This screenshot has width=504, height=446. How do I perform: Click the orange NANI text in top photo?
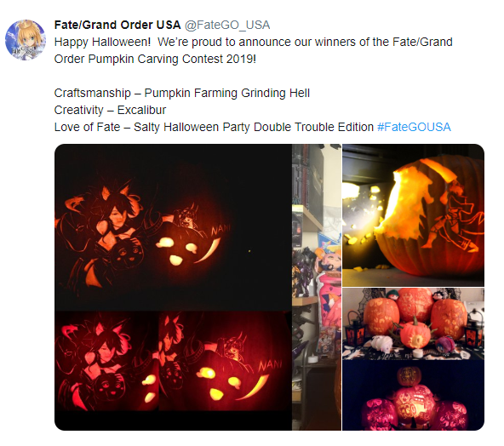pos(220,230)
